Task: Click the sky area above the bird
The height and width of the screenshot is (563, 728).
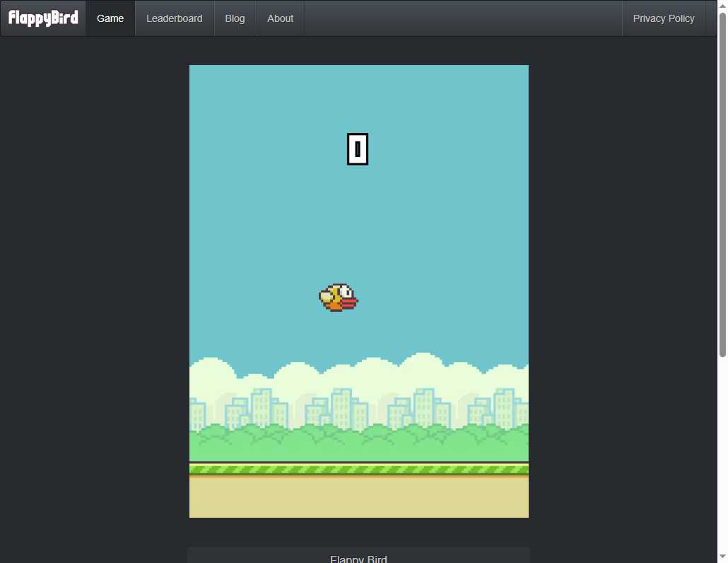Action: point(358,212)
